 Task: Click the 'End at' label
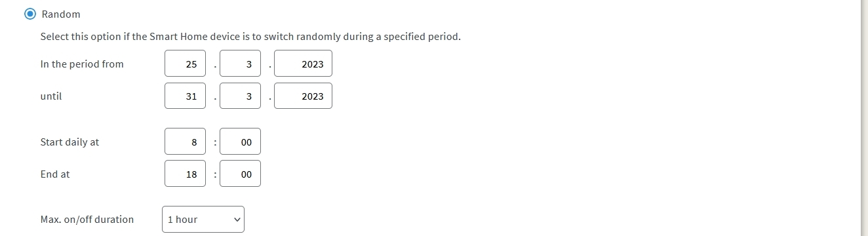click(55, 174)
